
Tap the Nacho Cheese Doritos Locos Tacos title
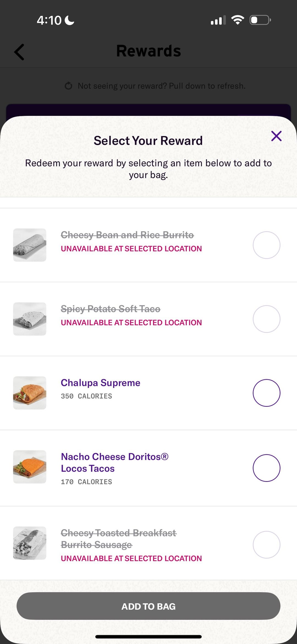click(114, 462)
